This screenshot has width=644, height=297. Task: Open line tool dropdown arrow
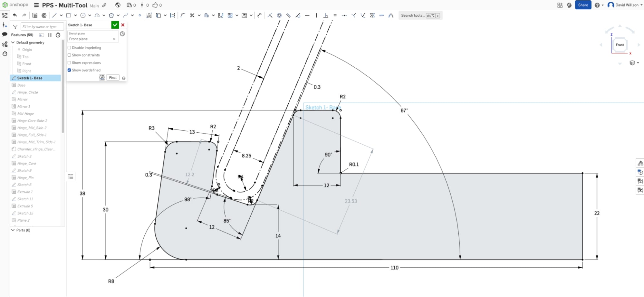(61, 15)
